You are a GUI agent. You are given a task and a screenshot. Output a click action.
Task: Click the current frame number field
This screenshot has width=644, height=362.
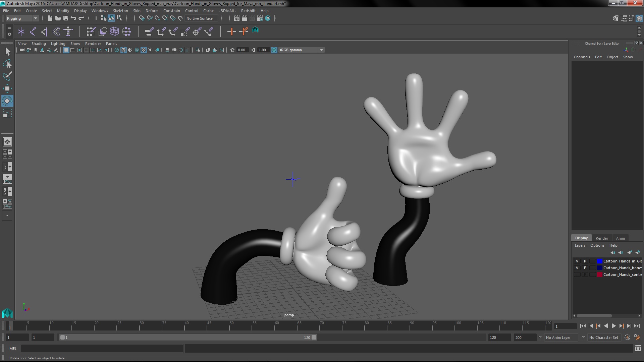(x=565, y=326)
